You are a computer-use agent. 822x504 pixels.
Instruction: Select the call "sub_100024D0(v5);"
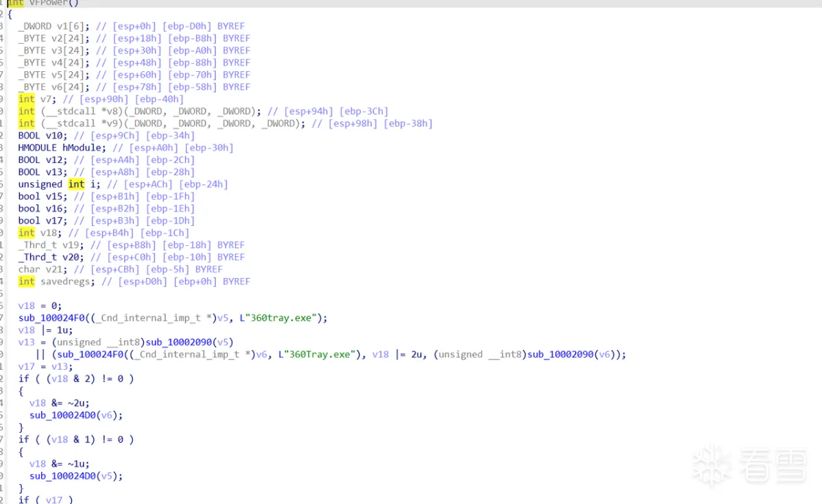pyautogui.click(x=76, y=476)
